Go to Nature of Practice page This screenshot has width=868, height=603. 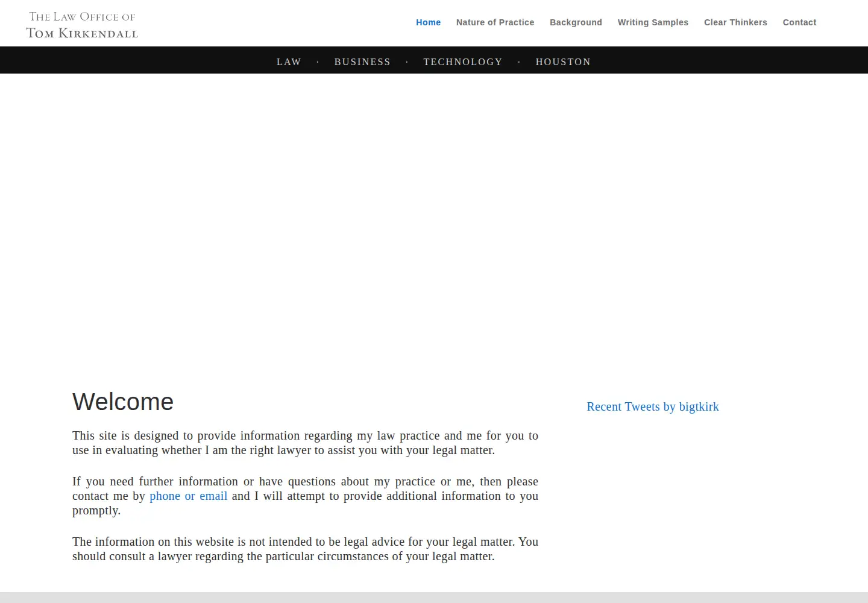click(495, 22)
